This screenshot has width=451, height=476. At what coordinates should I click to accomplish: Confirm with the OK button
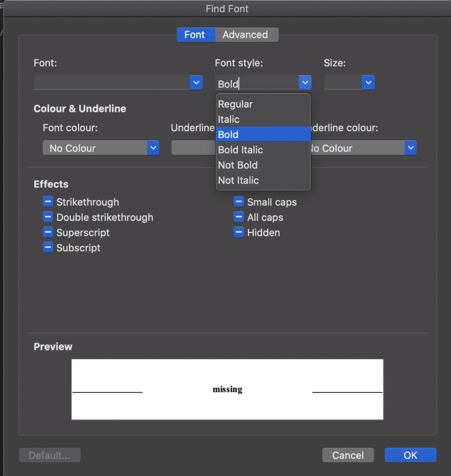[x=410, y=455]
